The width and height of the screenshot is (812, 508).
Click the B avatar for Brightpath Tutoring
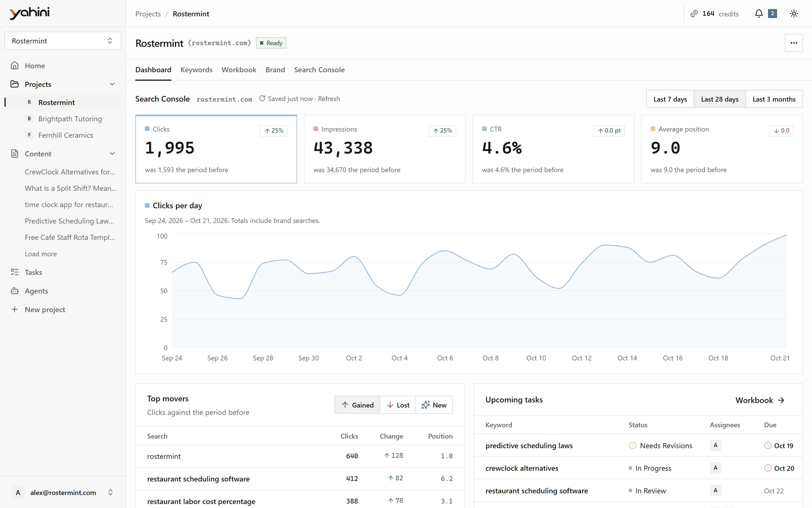coord(29,119)
